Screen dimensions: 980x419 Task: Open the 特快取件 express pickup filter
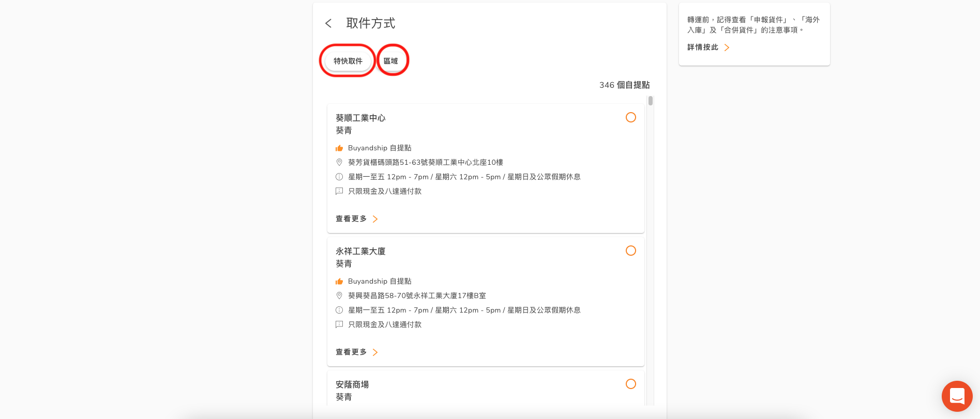tap(348, 61)
